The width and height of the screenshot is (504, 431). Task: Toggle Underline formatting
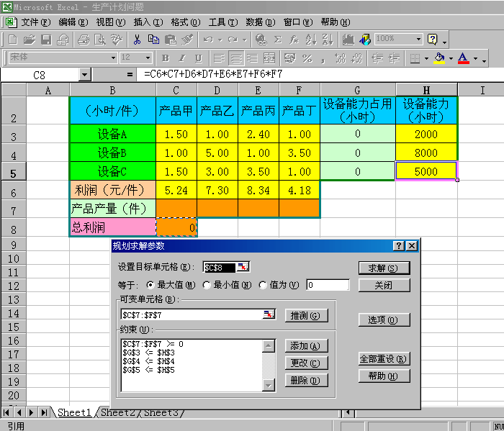click(199, 58)
